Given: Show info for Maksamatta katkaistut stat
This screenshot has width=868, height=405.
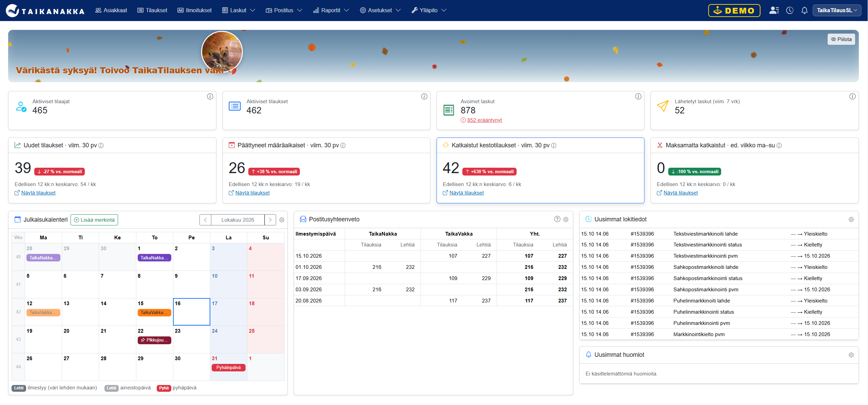Looking at the screenshot, I should click(x=779, y=145).
